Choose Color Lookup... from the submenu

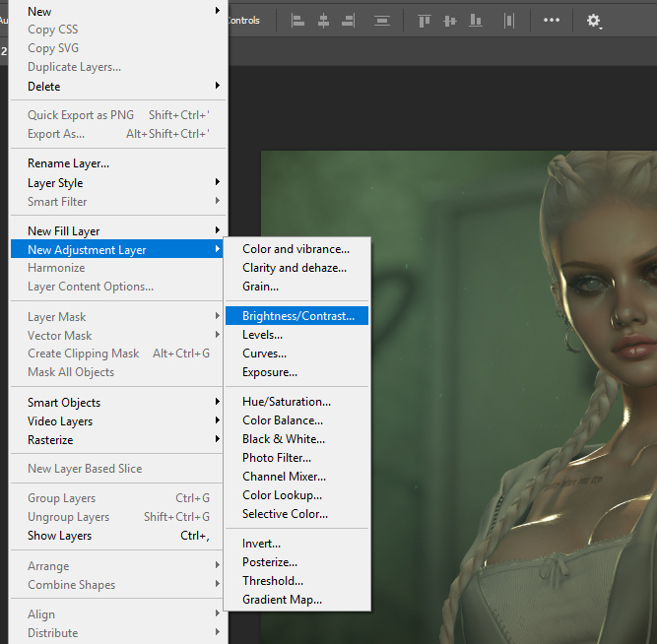click(x=296, y=495)
